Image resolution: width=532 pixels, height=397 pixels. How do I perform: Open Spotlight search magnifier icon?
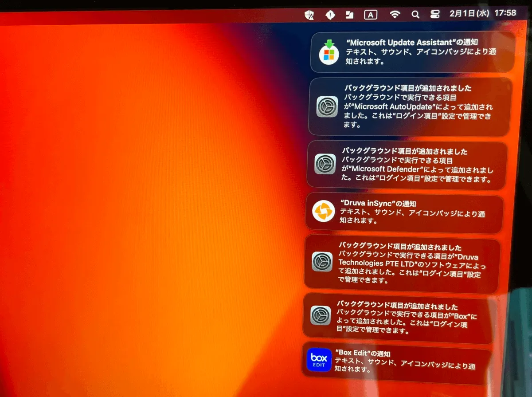tap(415, 15)
